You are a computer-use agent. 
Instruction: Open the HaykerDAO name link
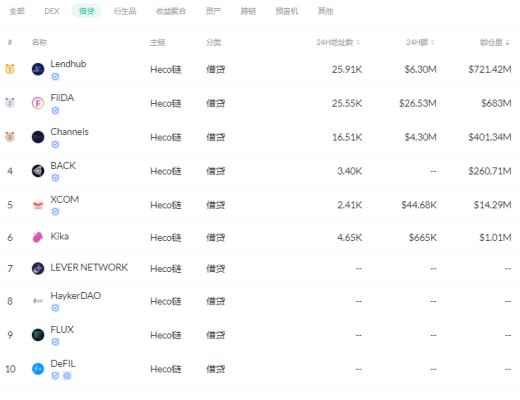[76, 296]
